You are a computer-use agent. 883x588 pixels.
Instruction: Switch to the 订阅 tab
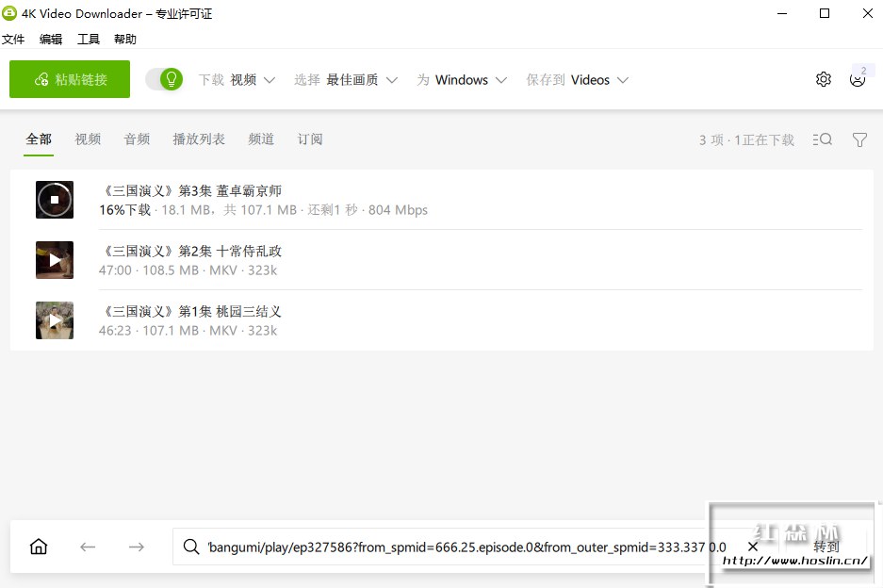(x=310, y=139)
